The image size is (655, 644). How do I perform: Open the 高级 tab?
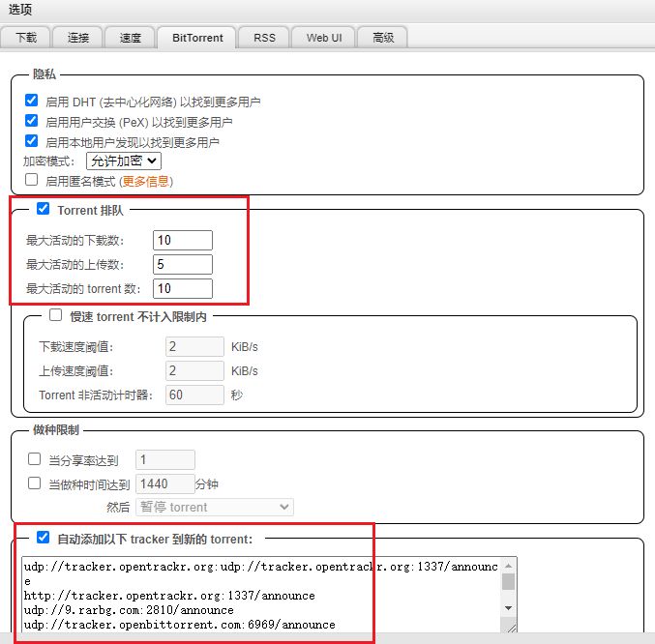click(x=382, y=38)
